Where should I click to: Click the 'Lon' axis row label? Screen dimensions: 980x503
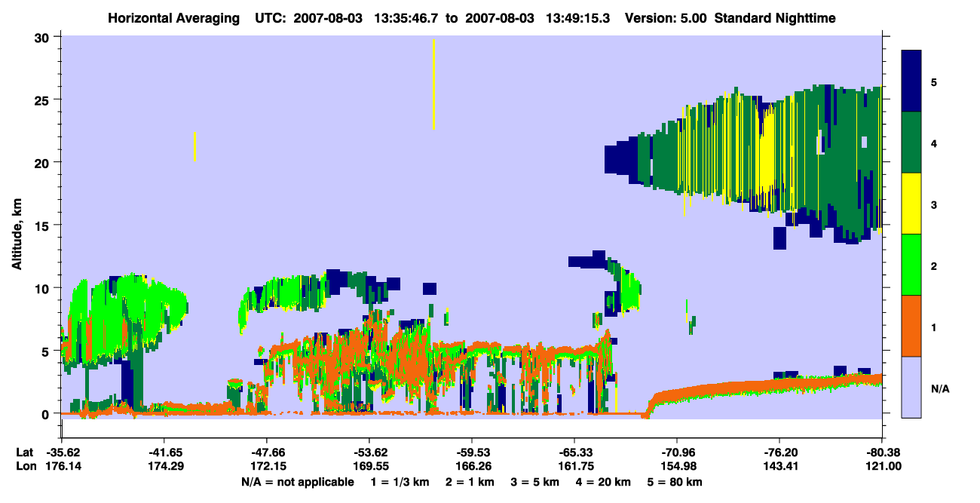coord(25,466)
